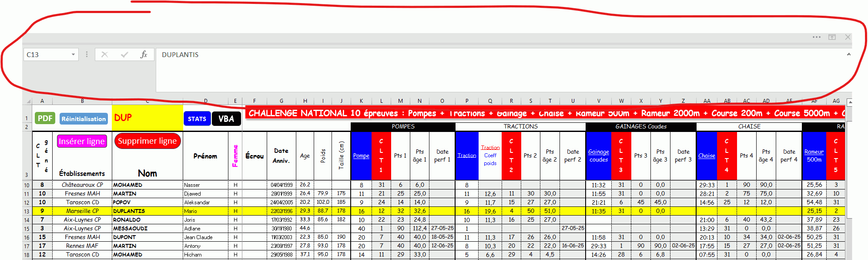The height and width of the screenshot is (260, 868).
Task: Select first name cell Mario
Action: (x=205, y=211)
